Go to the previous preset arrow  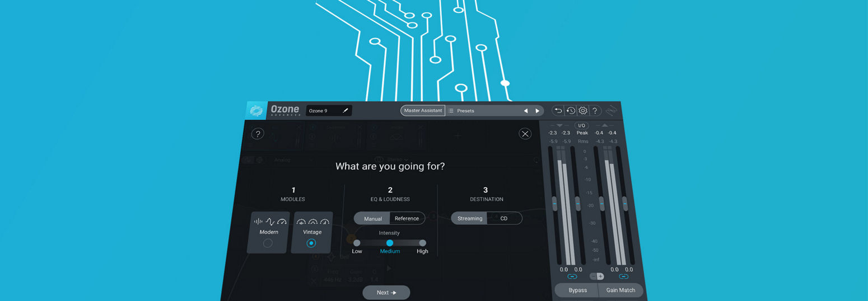(525, 111)
